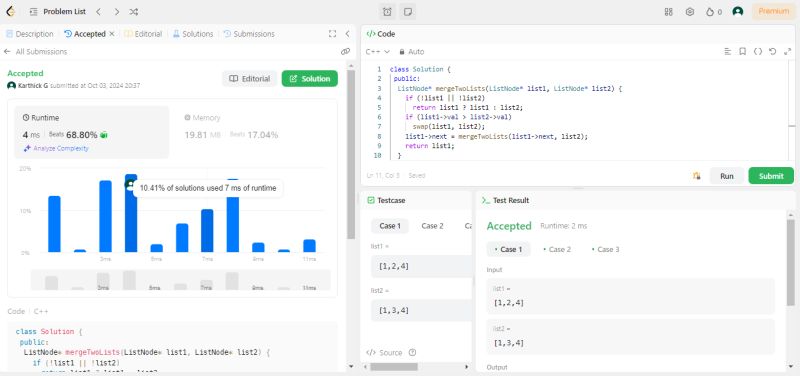Pick a random problem with shuffle icon
This screenshot has height=376, width=800.
pos(134,12)
